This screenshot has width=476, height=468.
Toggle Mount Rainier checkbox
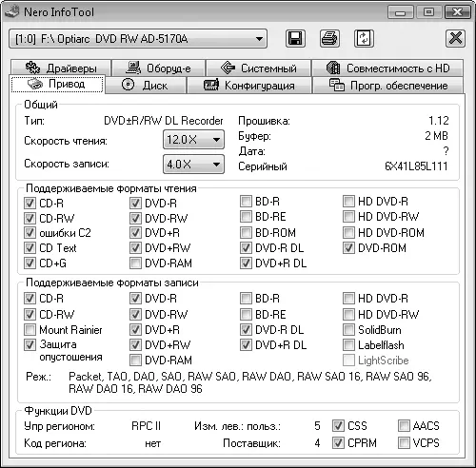tap(30, 330)
